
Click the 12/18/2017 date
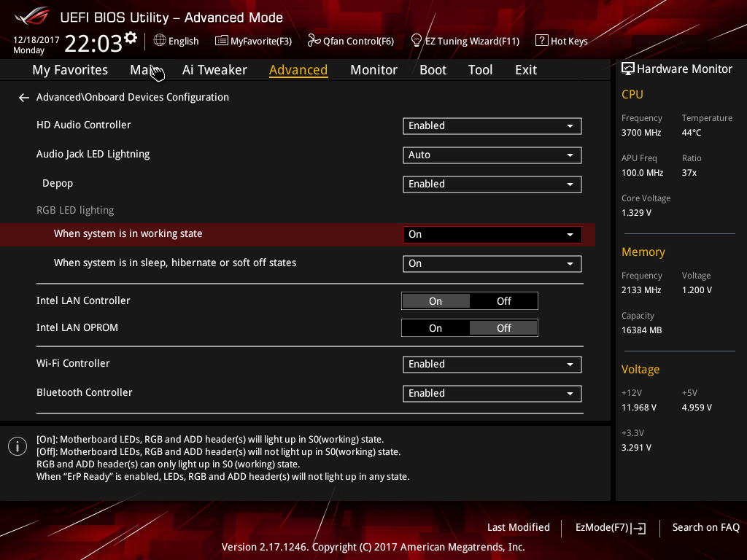36,40
